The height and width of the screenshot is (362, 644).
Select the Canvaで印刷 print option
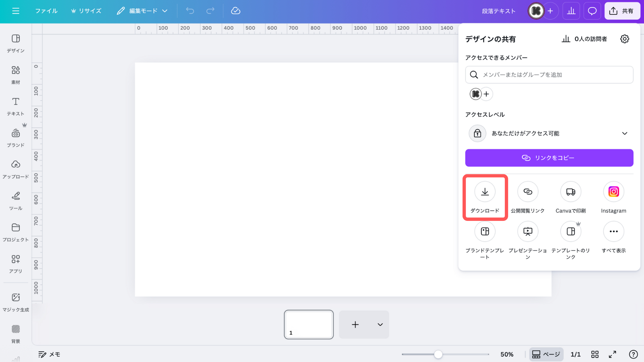(x=571, y=197)
